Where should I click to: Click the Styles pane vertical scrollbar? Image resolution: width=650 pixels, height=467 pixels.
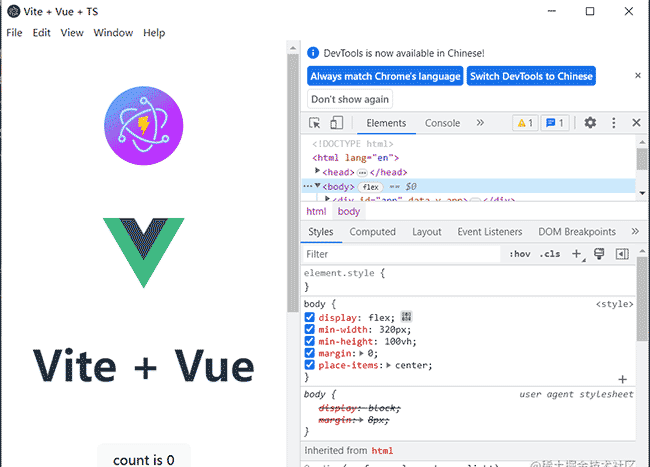tap(642, 298)
